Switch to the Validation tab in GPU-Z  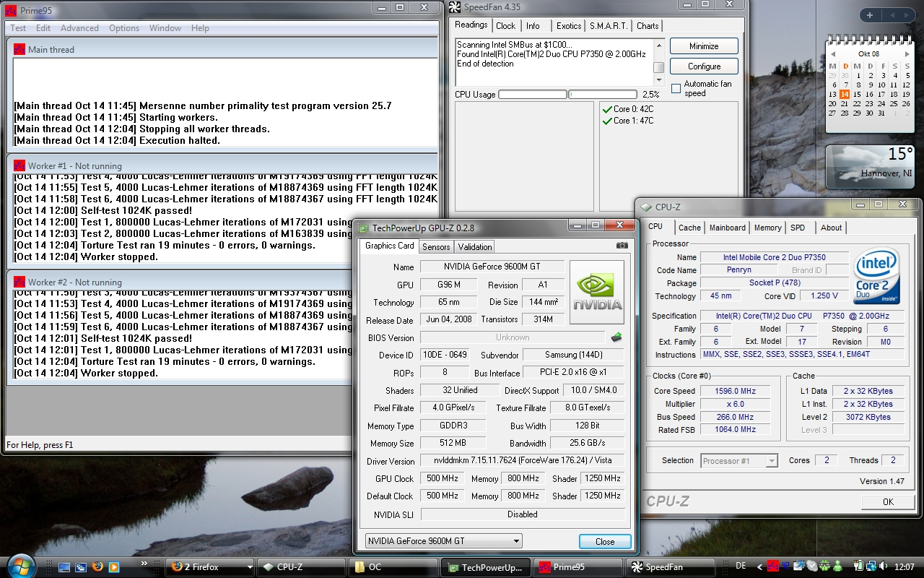[x=475, y=246]
